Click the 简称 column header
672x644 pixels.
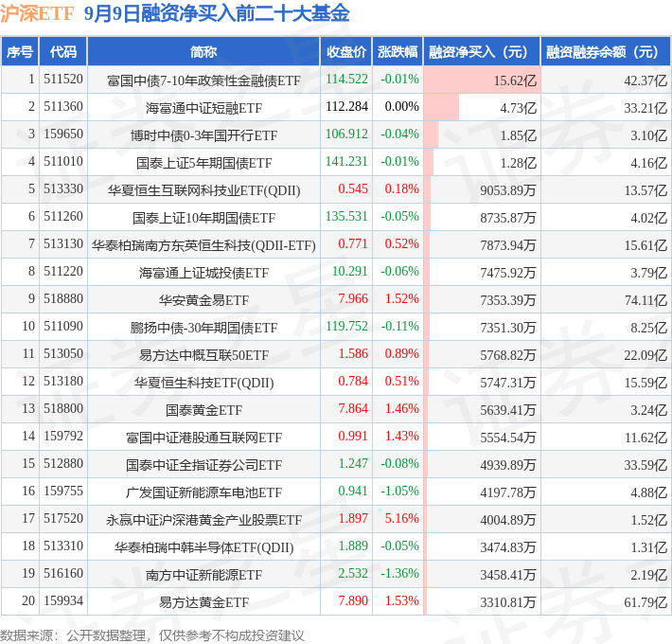(203, 52)
